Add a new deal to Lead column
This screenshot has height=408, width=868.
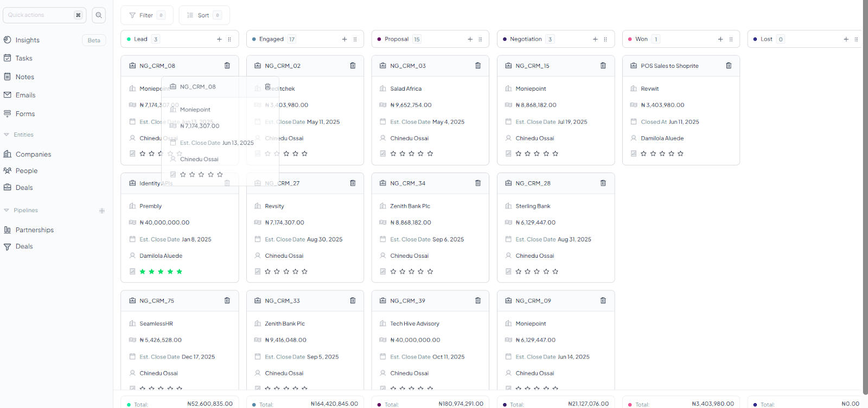point(219,39)
